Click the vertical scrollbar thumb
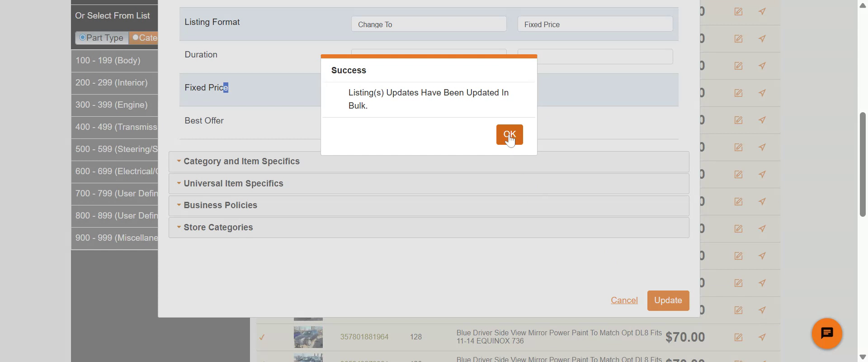 [x=863, y=164]
